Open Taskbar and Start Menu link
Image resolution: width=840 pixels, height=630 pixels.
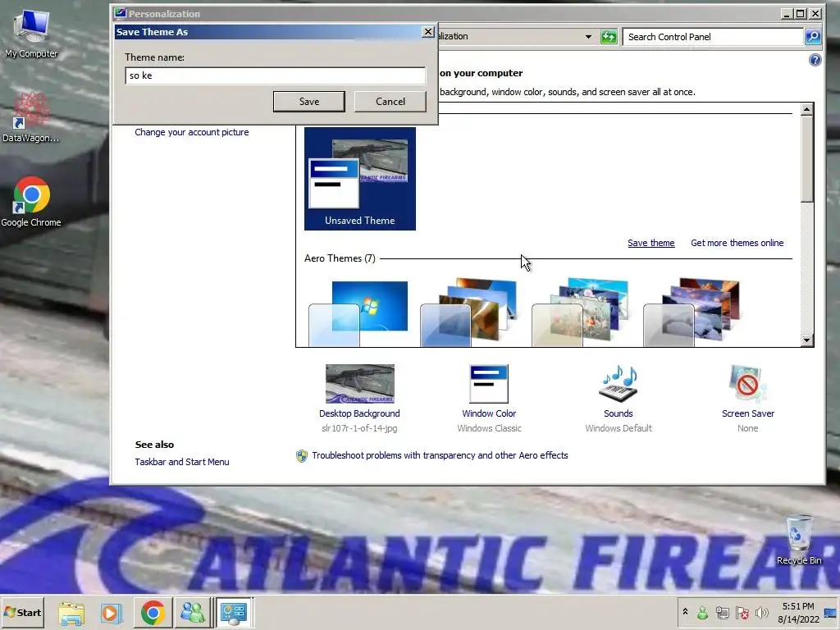tap(182, 462)
